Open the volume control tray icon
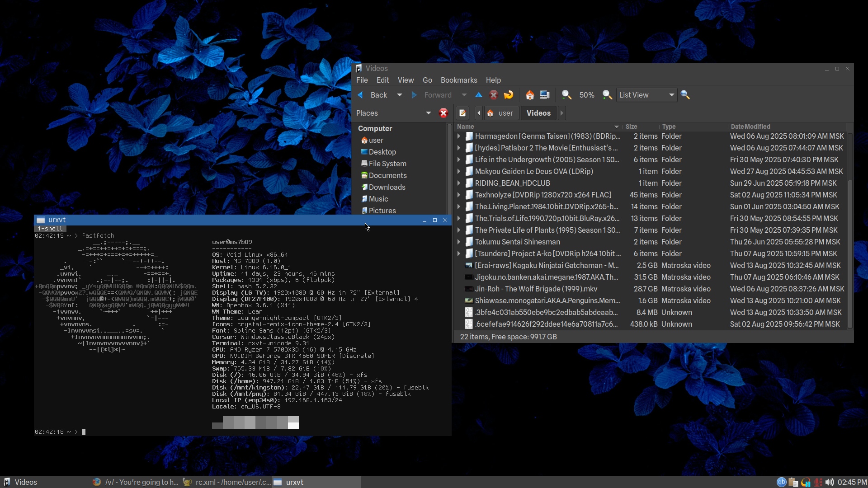The width and height of the screenshot is (868, 488). click(x=830, y=482)
